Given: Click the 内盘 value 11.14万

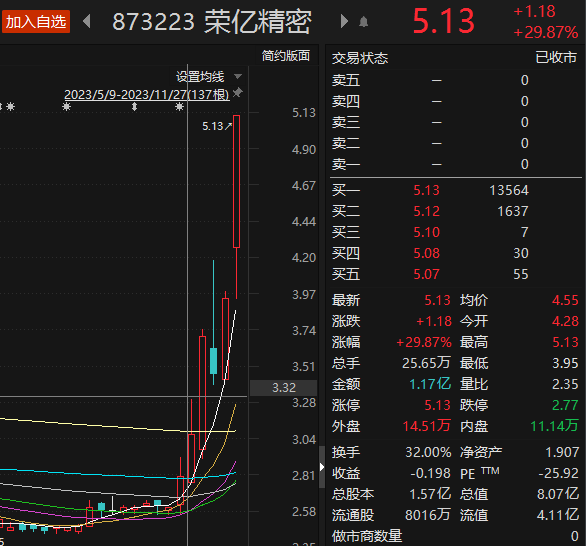Looking at the screenshot, I should [554, 426].
